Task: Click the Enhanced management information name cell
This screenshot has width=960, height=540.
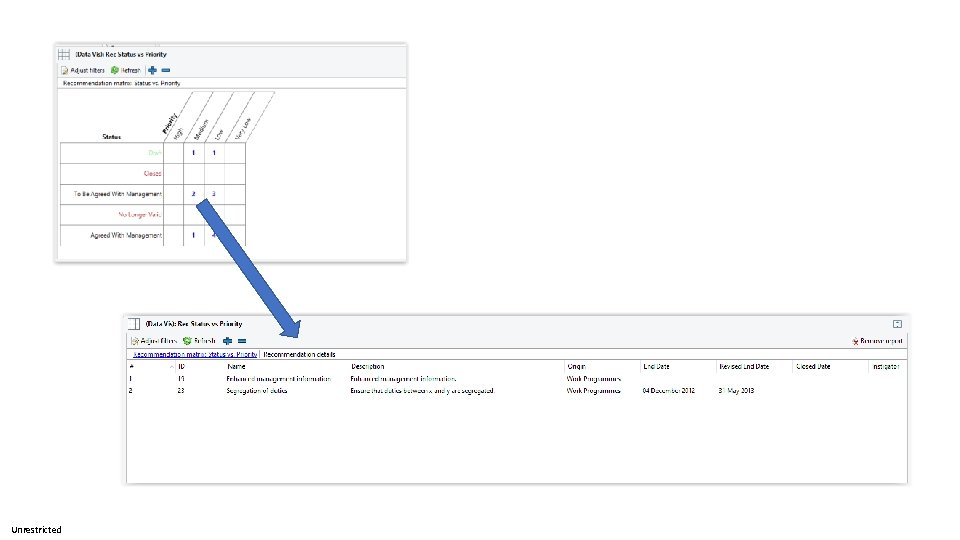Action: pyautogui.click(x=279, y=379)
